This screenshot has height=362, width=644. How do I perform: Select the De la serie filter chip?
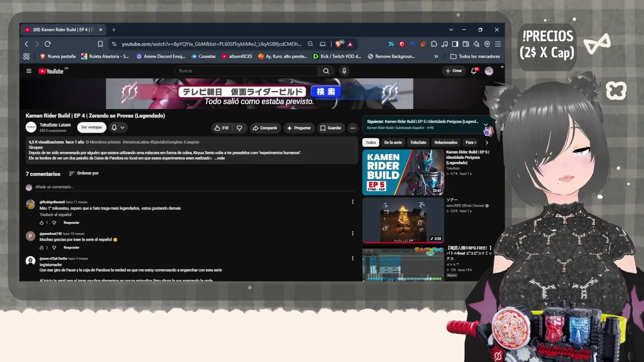pos(393,143)
